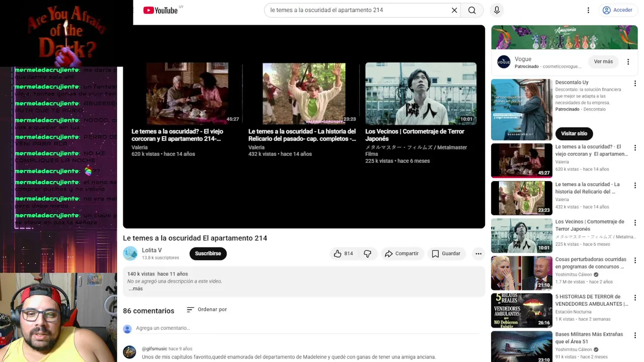Open sidebar Los Vecinos video thumbnail
The height and width of the screenshot is (362, 644).
coord(522,235)
